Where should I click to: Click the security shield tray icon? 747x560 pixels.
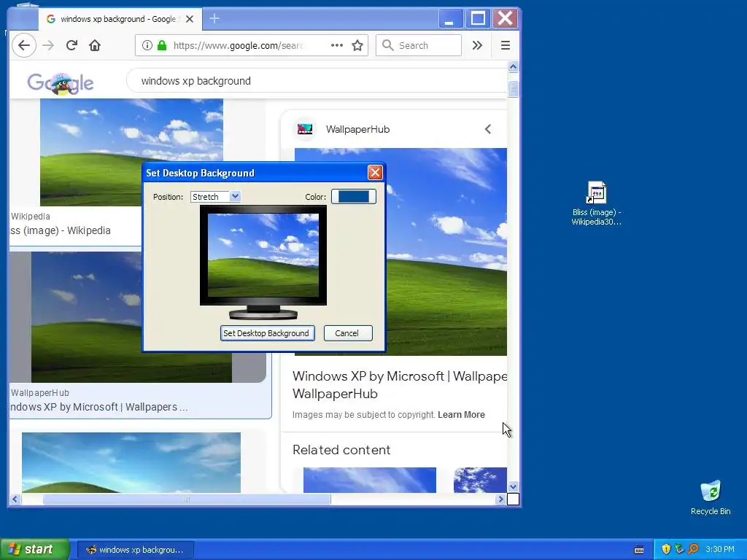[666, 549]
